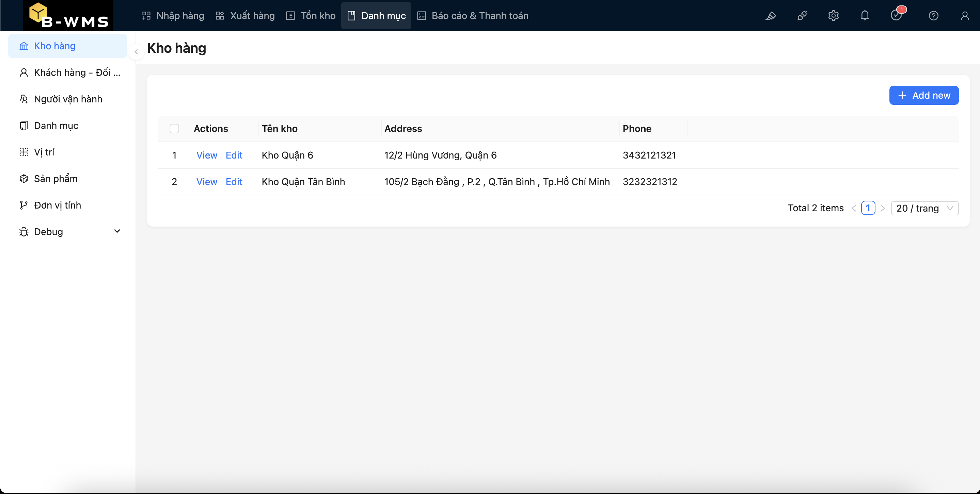Click phone number 3232321312

tap(650, 182)
